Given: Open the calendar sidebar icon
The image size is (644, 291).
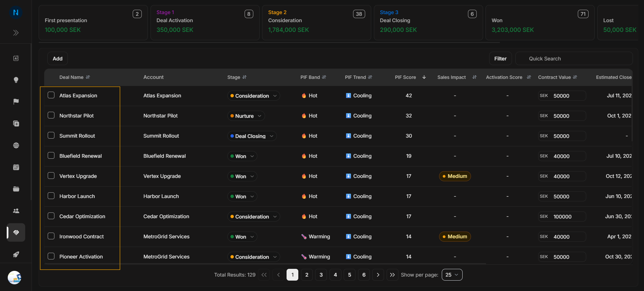Looking at the screenshot, I should [x=16, y=167].
